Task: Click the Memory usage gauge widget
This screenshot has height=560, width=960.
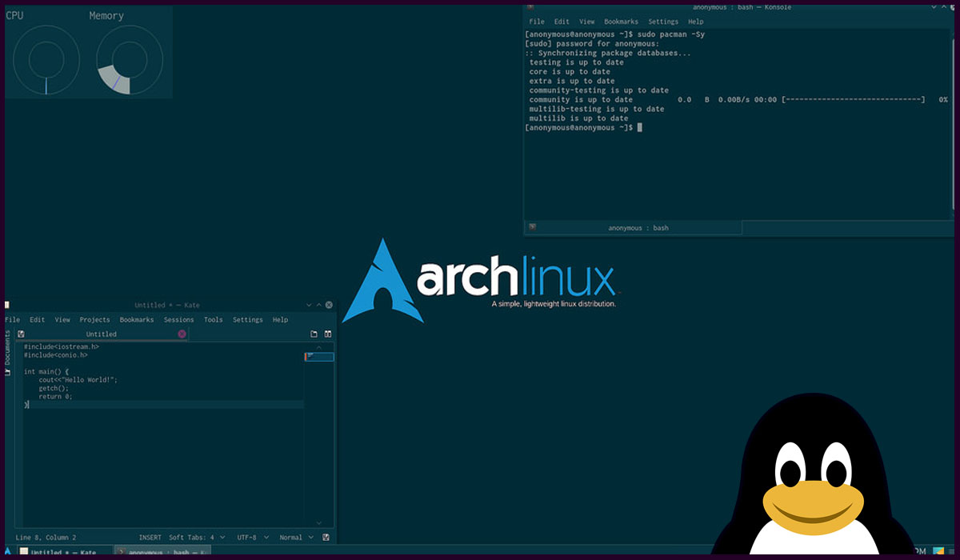Action: [x=130, y=60]
